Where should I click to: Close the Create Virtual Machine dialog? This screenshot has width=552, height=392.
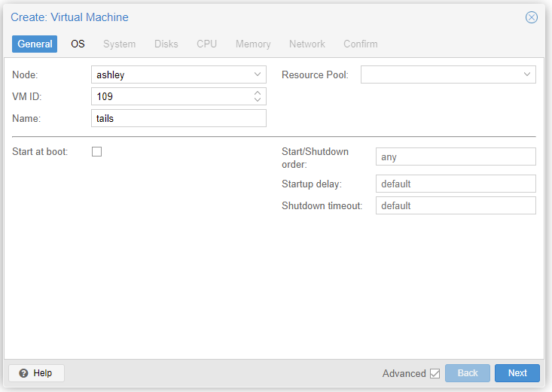click(531, 17)
